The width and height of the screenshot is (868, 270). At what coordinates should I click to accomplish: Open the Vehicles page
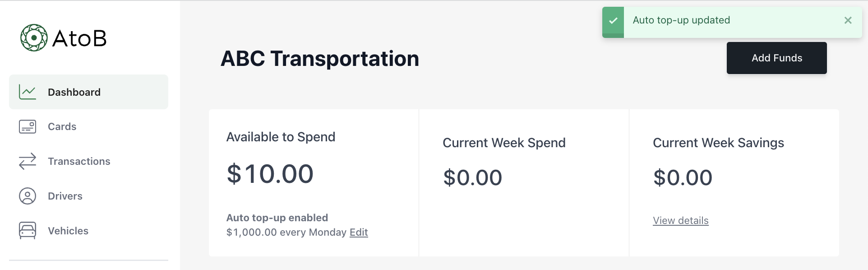[x=68, y=230]
